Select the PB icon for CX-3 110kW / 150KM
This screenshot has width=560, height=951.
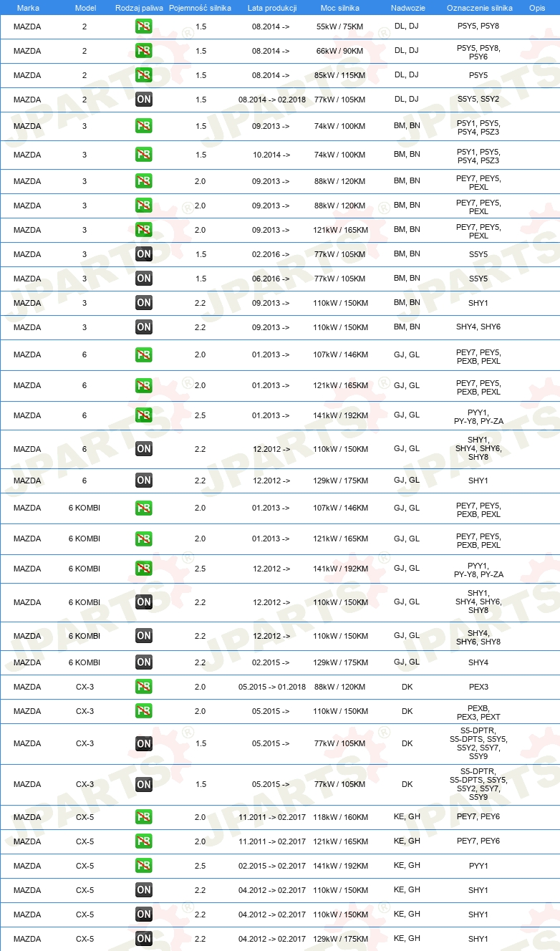pyautogui.click(x=144, y=711)
